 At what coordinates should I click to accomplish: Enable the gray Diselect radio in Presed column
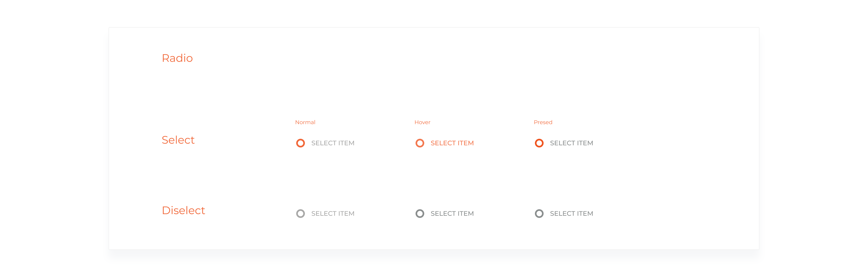click(539, 213)
